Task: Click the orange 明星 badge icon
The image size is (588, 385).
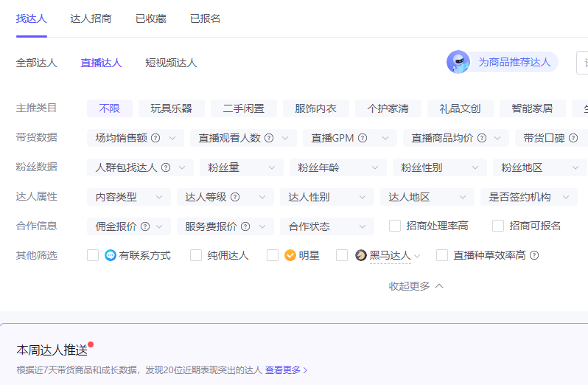Action: pos(290,256)
